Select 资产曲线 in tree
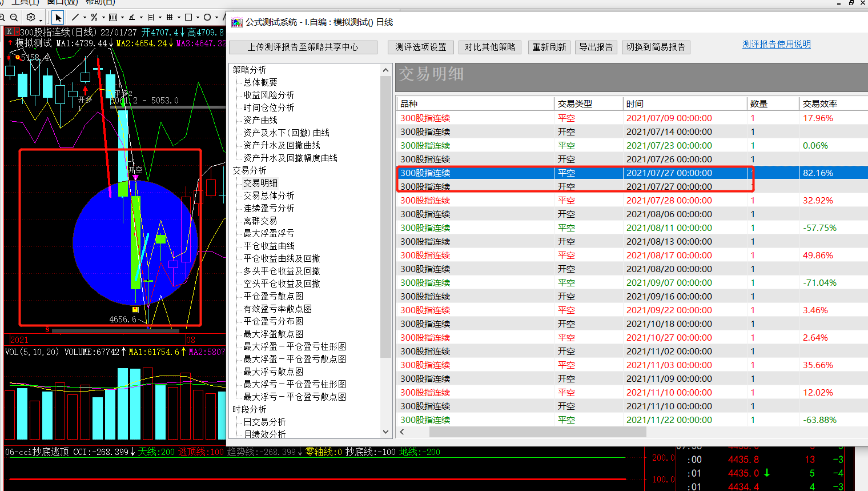Image resolution: width=868 pixels, height=491 pixels. [x=260, y=120]
